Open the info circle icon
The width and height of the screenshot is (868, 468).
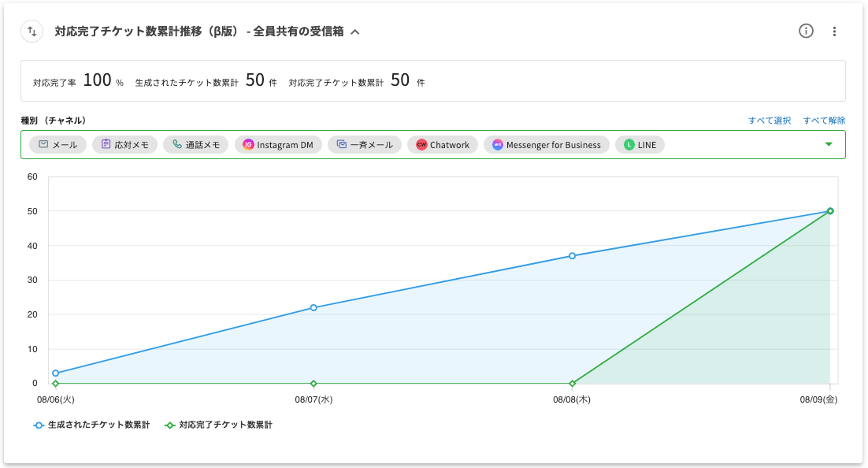tap(806, 32)
